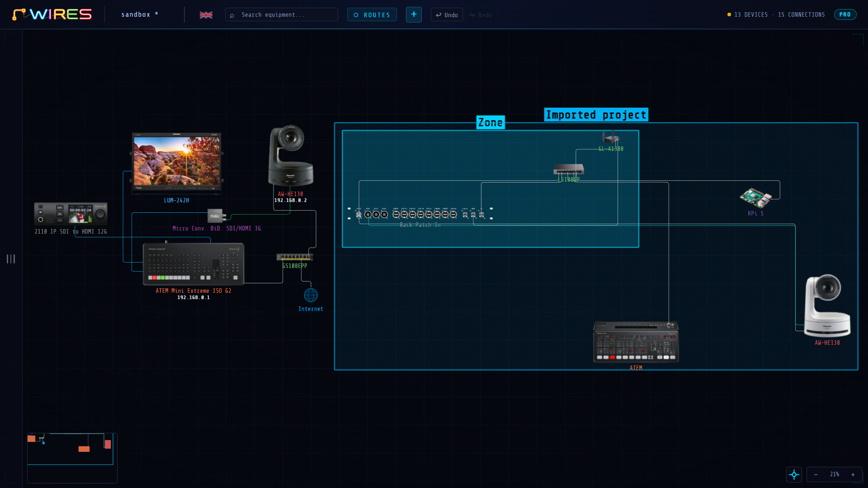Screen dimensions: 868x488
Task: Click the WIRES logo
Action: [52, 14]
